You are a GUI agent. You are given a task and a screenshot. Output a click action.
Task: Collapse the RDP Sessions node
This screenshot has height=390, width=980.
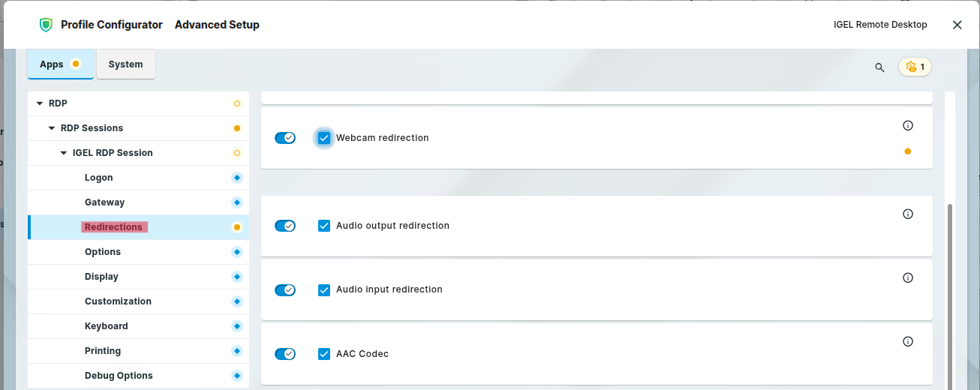pos(52,128)
